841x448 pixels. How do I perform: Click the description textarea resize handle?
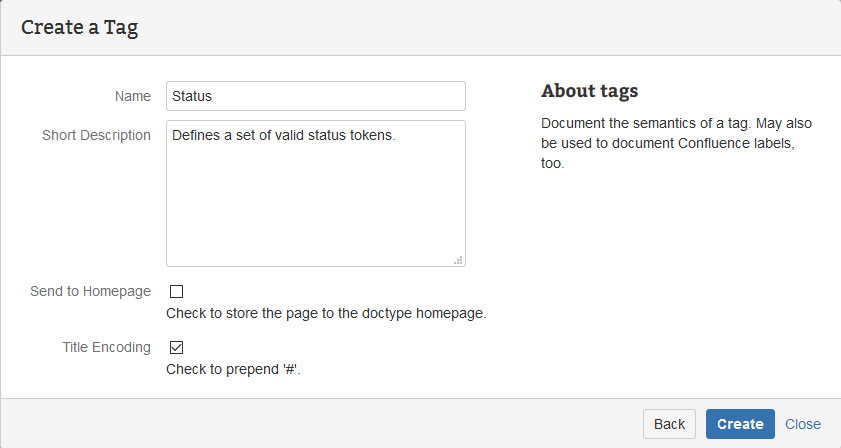pyautogui.click(x=458, y=259)
